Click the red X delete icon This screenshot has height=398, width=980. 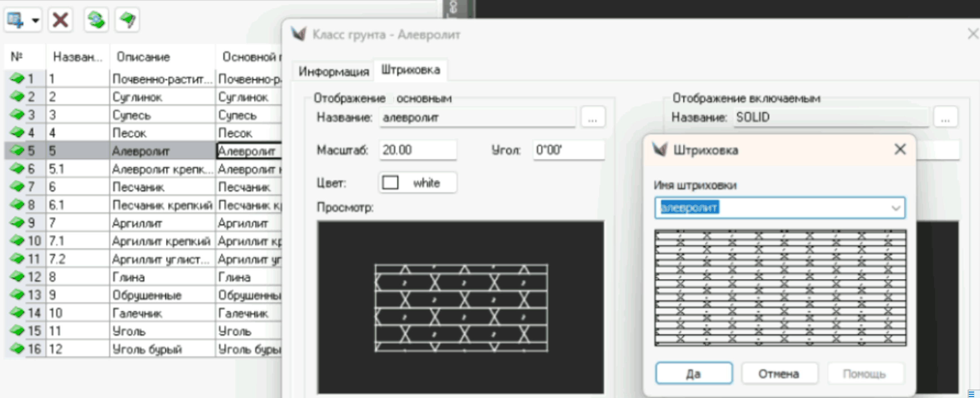click(61, 20)
